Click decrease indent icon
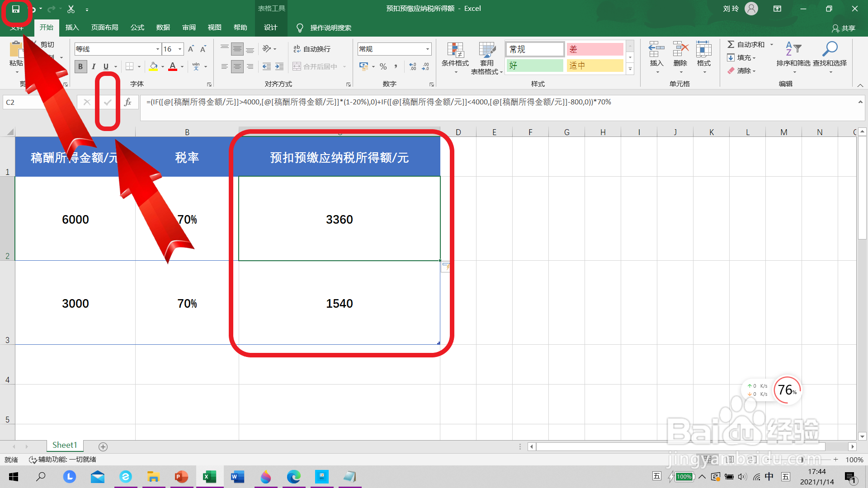868x488 pixels. [267, 67]
